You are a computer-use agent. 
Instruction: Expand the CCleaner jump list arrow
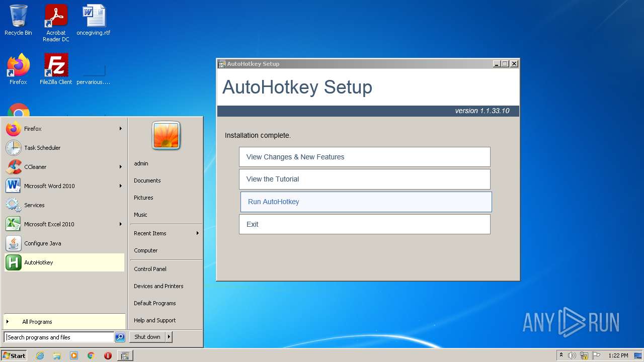click(x=121, y=167)
